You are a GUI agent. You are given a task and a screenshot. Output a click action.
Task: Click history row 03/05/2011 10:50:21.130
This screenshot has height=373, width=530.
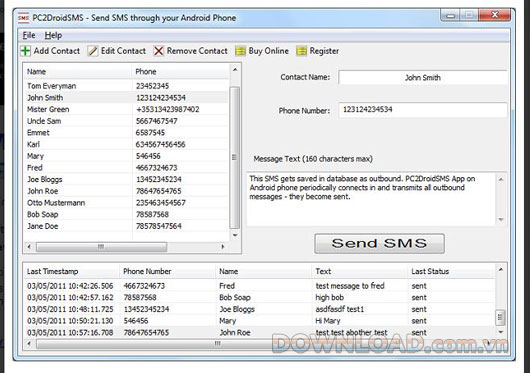click(x=260, y=321)
